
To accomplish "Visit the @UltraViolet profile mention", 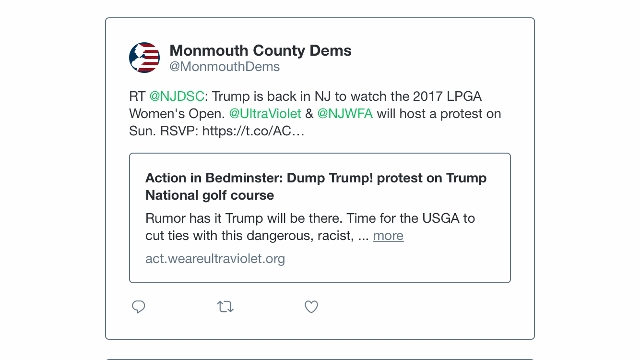I will [265, 113].
